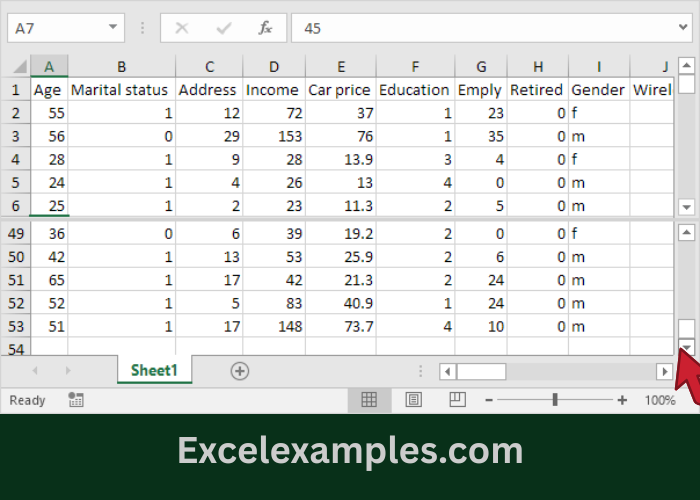Click the Cancel X icon in formula bar
700x500 pixels.
tap(182, 28)
